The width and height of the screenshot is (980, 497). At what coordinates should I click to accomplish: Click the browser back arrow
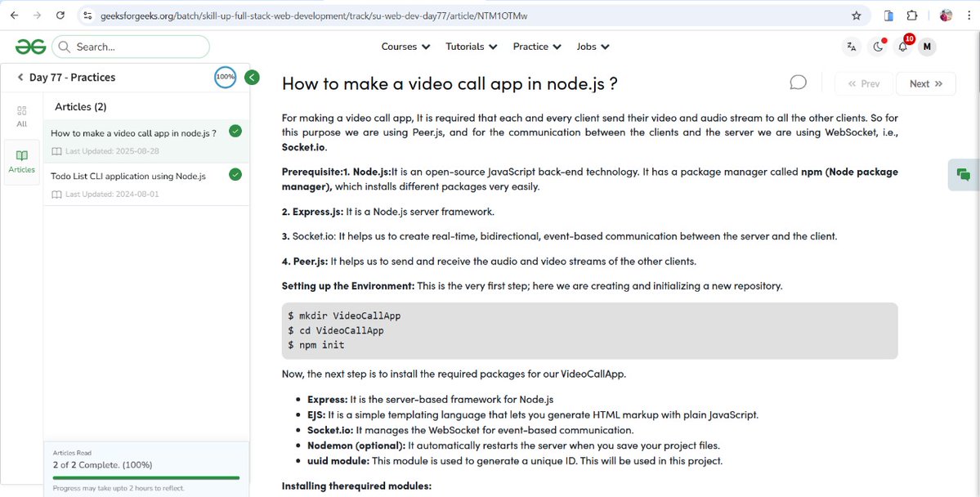coord(15,16)
